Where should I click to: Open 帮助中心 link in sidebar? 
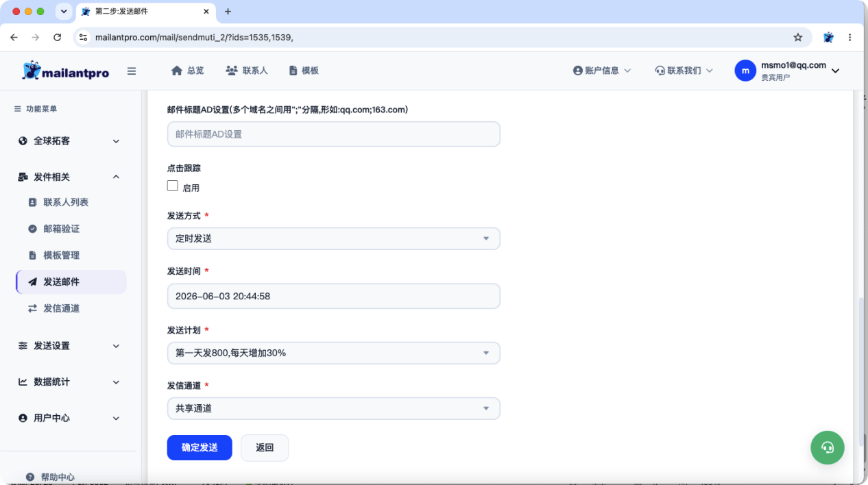pyautogui.click(x=58, y=477)
